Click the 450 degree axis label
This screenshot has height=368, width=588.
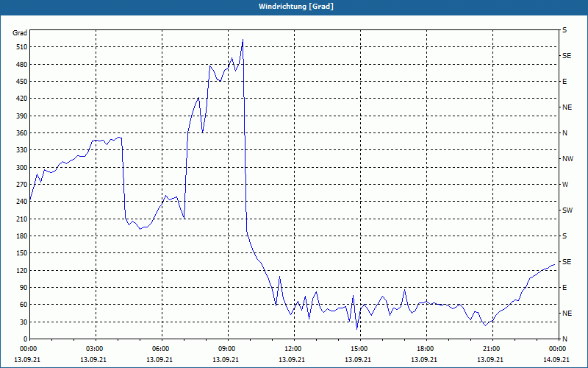21,82
